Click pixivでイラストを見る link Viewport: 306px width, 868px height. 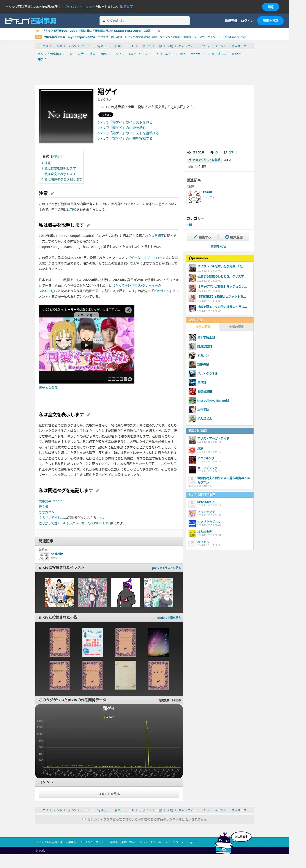point(166,568)
